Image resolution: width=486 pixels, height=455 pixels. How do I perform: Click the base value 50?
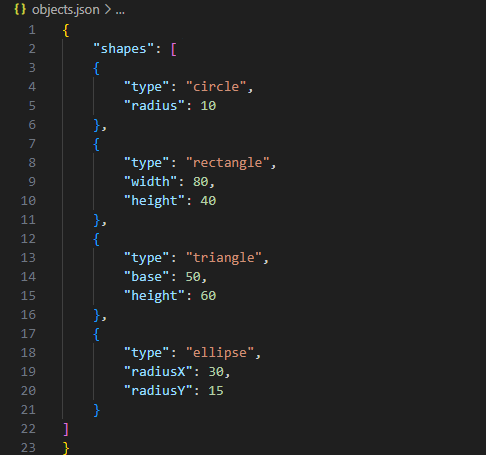click(193, 277)
